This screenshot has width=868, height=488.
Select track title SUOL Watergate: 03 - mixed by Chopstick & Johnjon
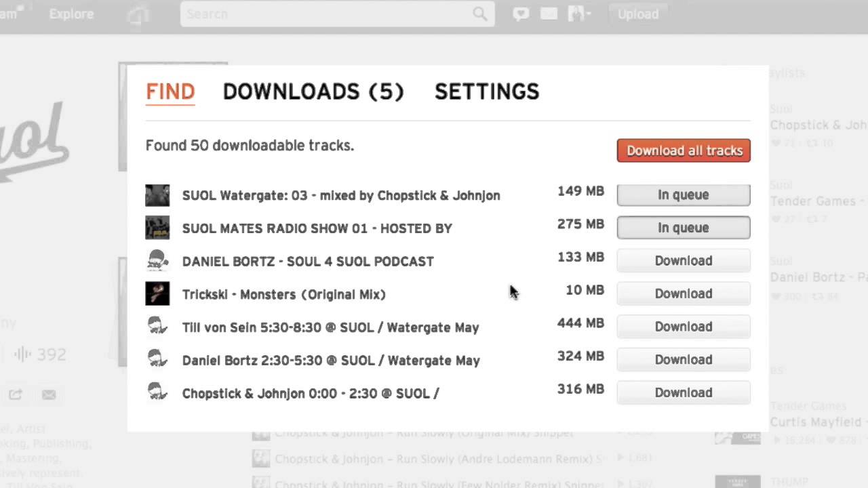pyautogui.click(x=341, y=196)
